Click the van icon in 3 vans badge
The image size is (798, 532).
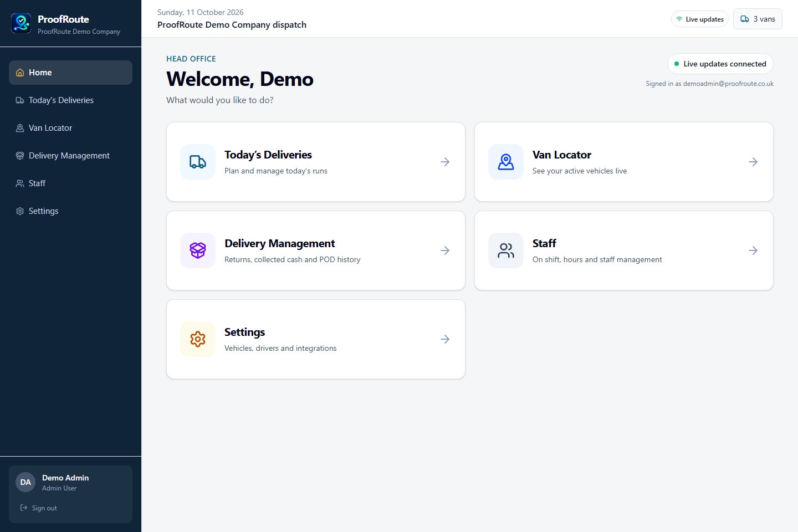coord(745,19)
